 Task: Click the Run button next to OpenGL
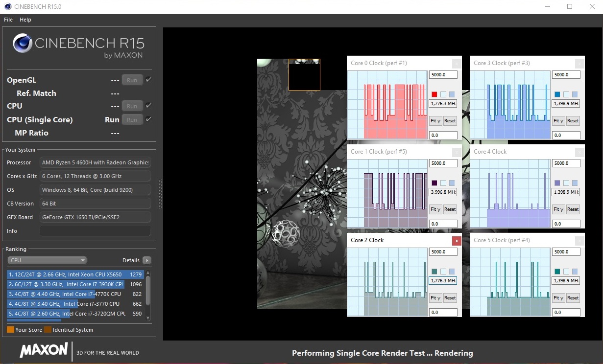tap(132, 80)
